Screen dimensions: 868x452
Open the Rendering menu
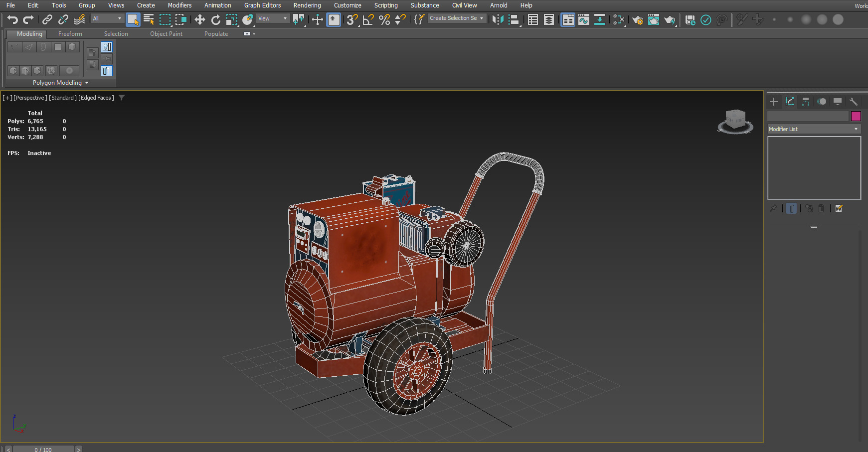click(307, 5)
